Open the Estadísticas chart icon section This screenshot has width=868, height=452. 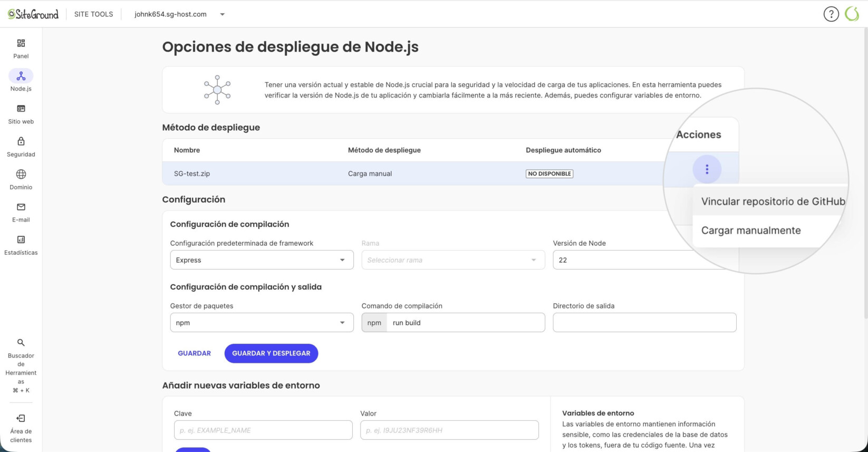21,239
